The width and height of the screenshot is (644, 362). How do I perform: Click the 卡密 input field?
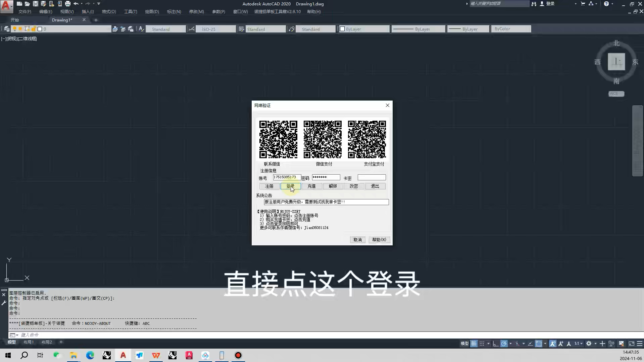click(x=372, y=177)
